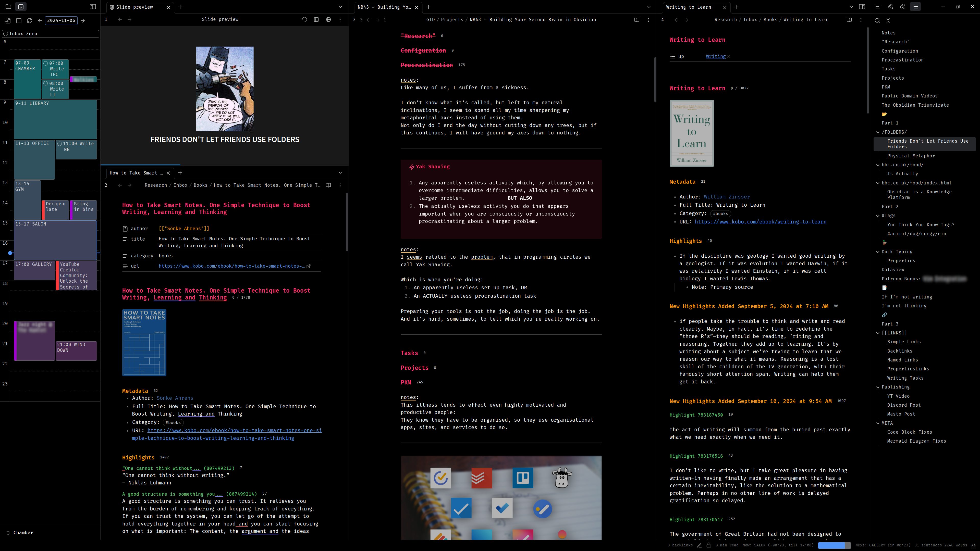
Task: Click the planner sync refresh icon
Action: pyautogui.click(x=29, y=20)
